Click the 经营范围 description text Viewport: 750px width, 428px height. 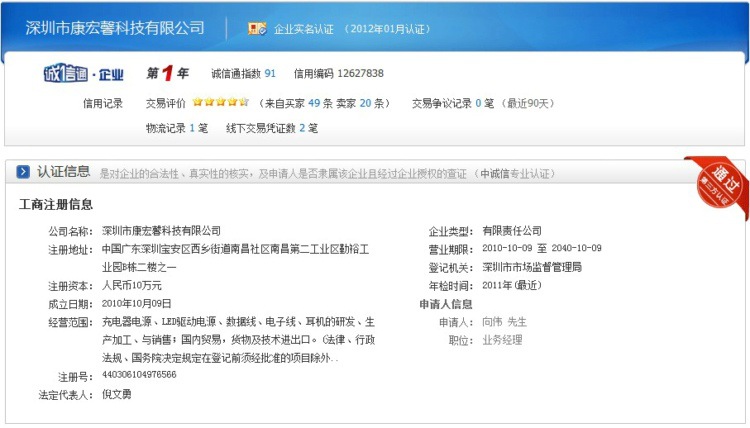pos(238,340)
